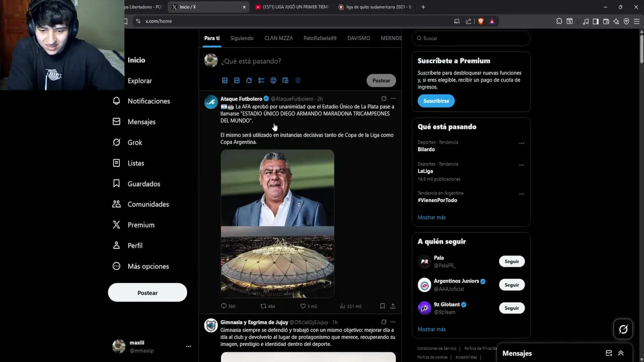Add a photo to the new post
Viewport: 644px width, 362px height.
225,80
